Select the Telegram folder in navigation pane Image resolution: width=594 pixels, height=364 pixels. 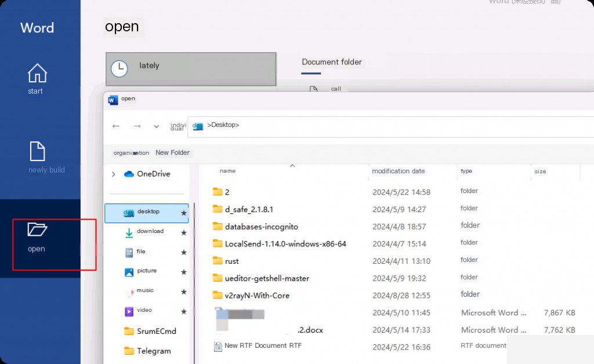tap(147, 351)
